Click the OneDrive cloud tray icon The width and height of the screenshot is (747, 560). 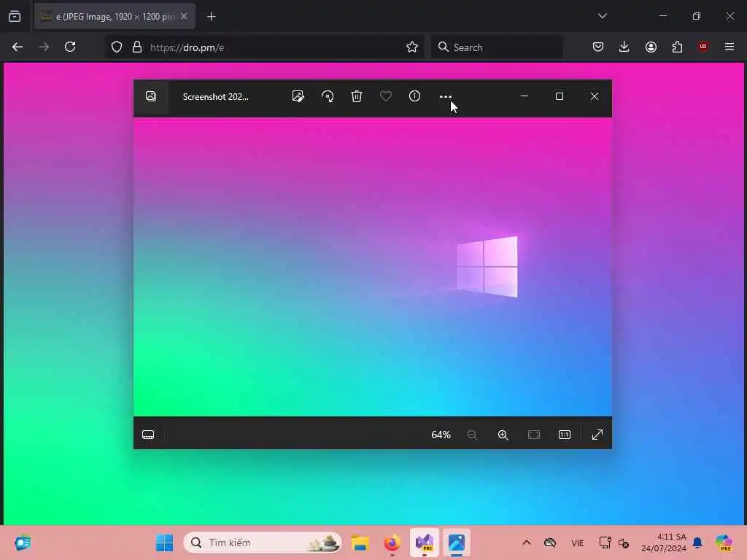550,542
